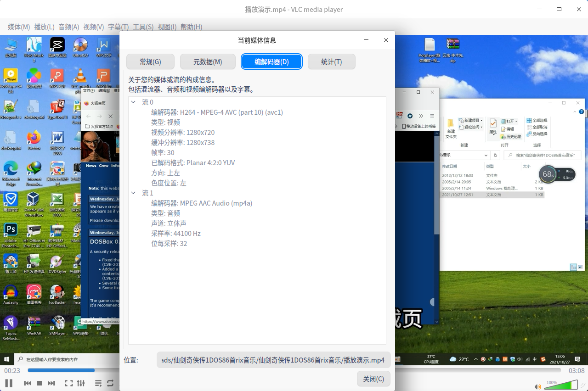588x391 pixels.
Task: Pause playback with the pause button
Action: tap(9, 383)
